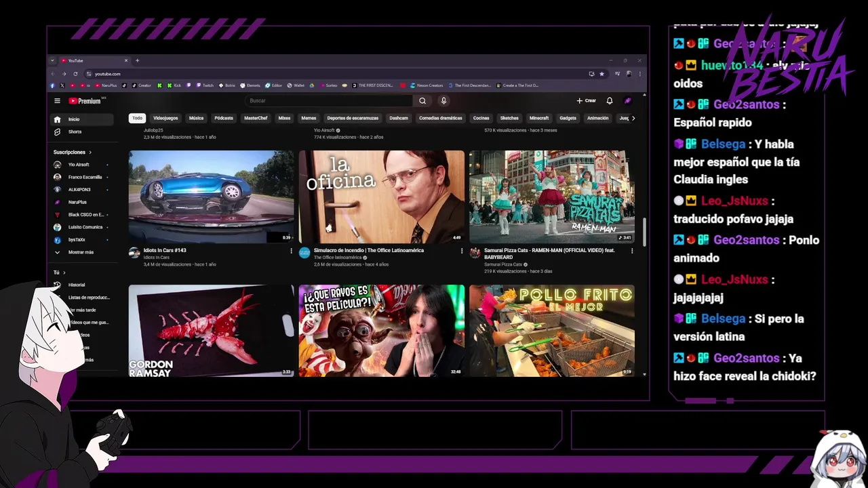
Task: Go to Inicio in the sidebar
Action: click(83, 119)
